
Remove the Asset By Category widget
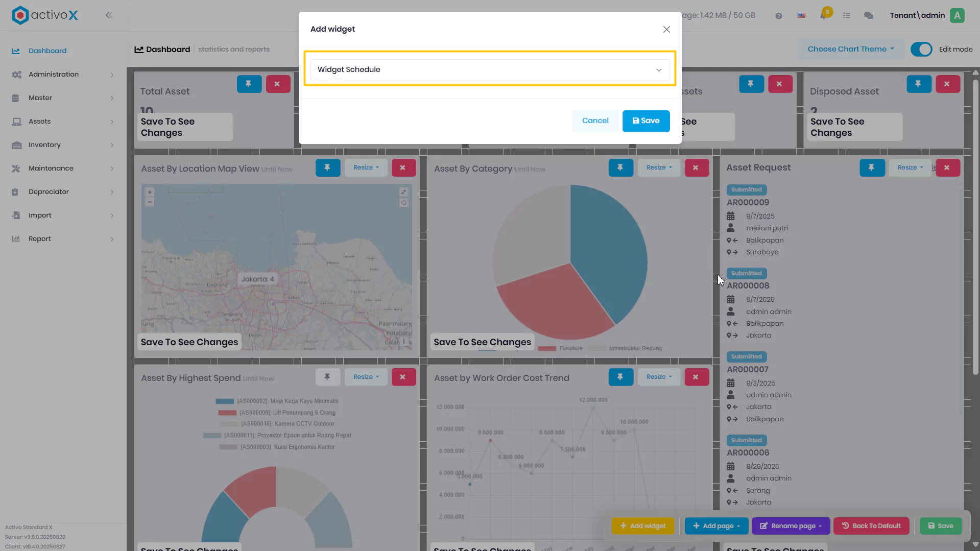click(x=696, y=167)
